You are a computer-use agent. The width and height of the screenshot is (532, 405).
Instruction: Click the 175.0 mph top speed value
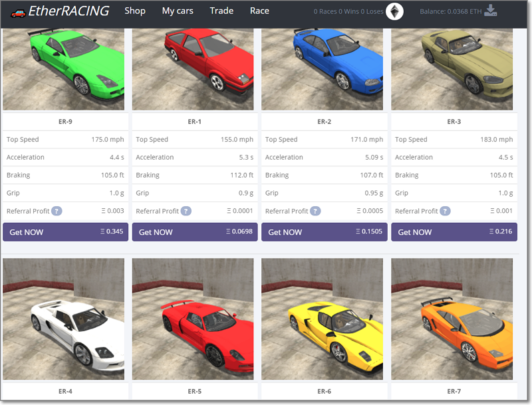click(108, 140)
